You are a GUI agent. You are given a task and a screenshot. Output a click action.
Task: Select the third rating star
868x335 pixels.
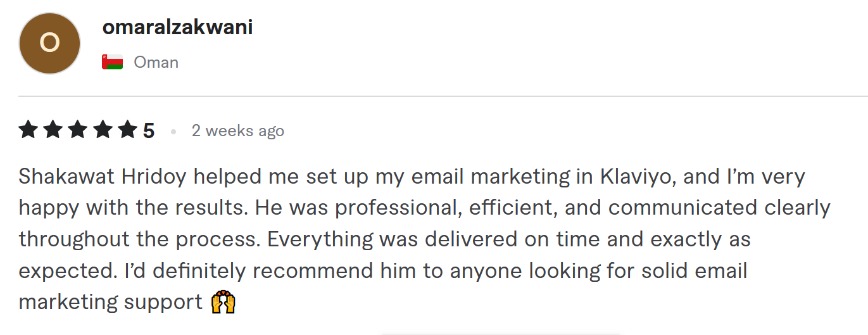pos(78,130)
